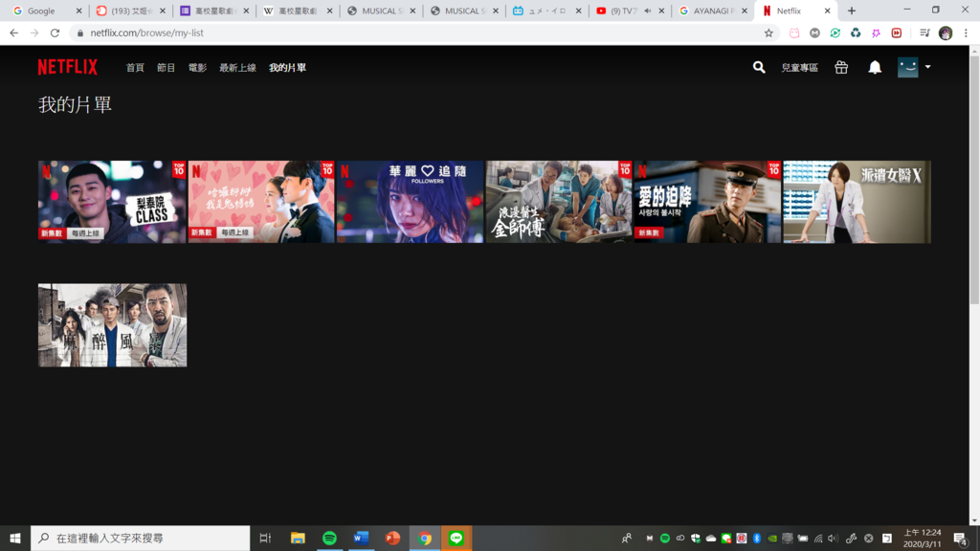This screenshot has width=980, height=551.
Task: Open Word from the taskbar
Action: pyautogui.click(x=361, y=538)
